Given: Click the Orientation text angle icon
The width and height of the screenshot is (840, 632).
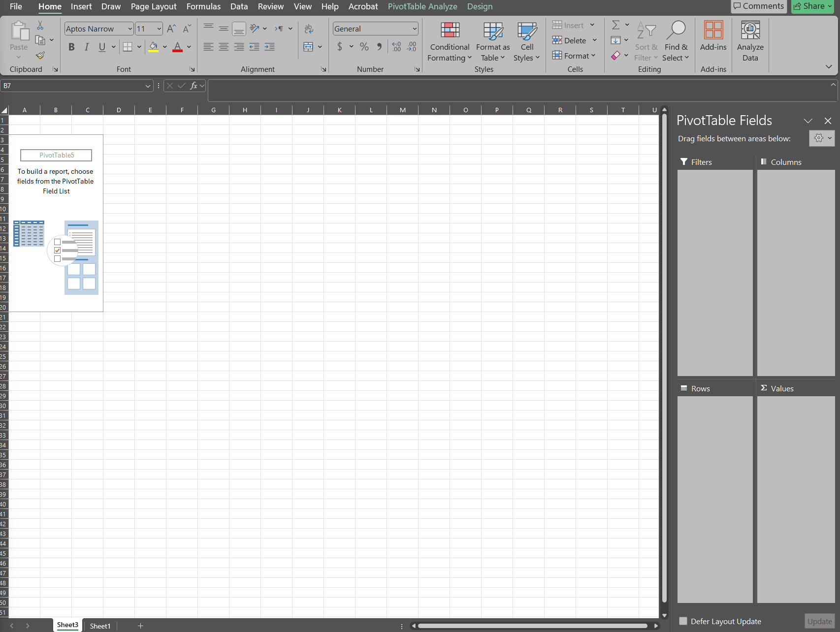Looking at the screenshot, I should [x=255, y=29].
